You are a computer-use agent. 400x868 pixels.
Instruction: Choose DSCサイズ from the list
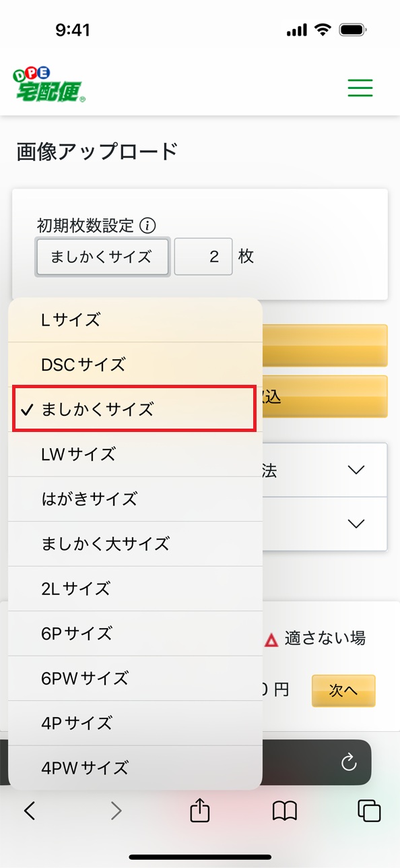(135, 365)
